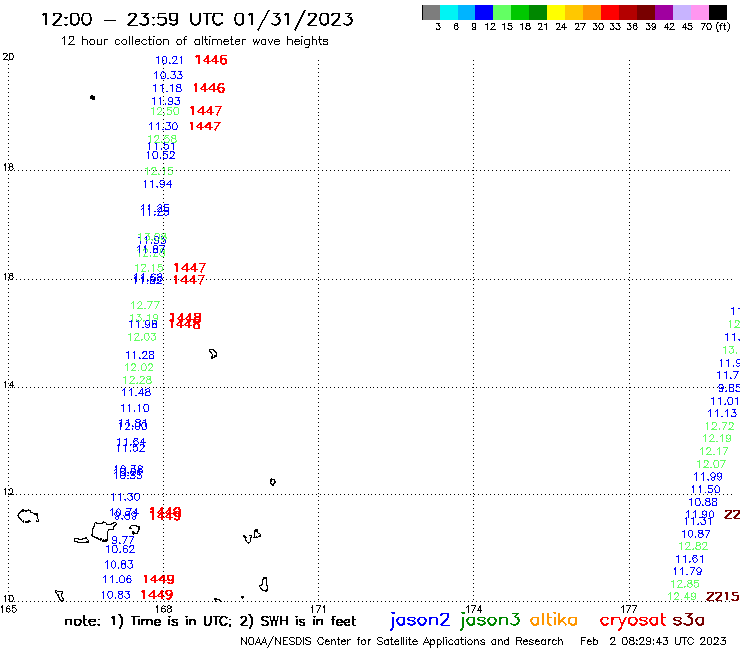Click longitude axis label 174
Screen dimensions: 740x650
[x=473, y=609]
